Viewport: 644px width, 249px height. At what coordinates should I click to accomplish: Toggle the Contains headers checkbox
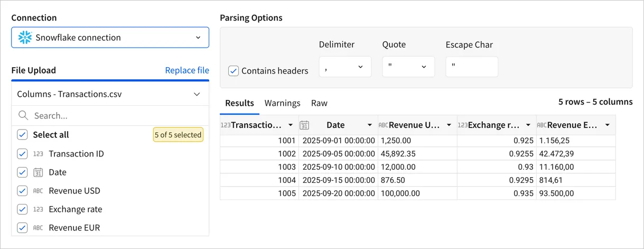tap(234, 71)
